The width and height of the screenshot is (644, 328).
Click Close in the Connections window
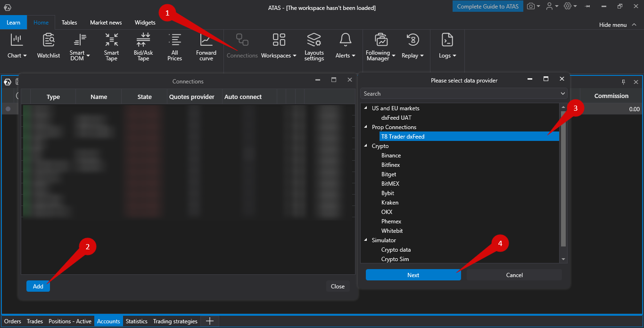(338, 286)
